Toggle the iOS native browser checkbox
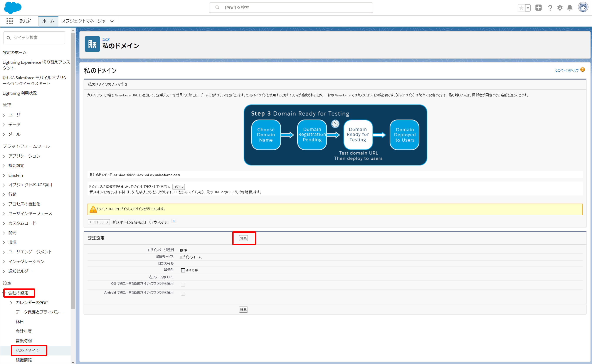Image resolution: width=592 pixels, height=364 pixels. tap(183, 285)
